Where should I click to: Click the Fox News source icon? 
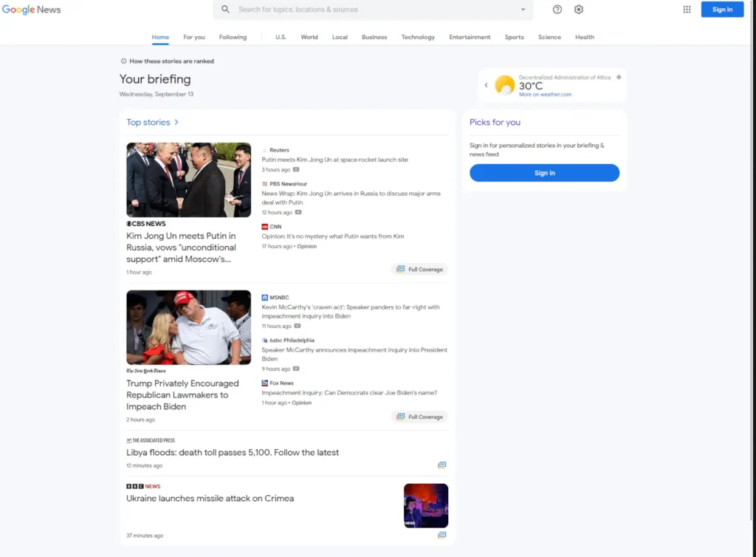[264, 383]
